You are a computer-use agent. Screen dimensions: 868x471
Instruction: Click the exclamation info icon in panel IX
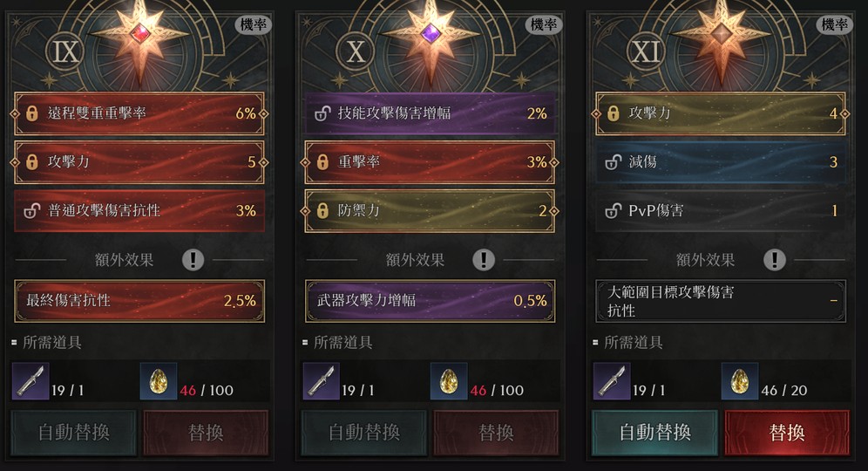(193, 259)
